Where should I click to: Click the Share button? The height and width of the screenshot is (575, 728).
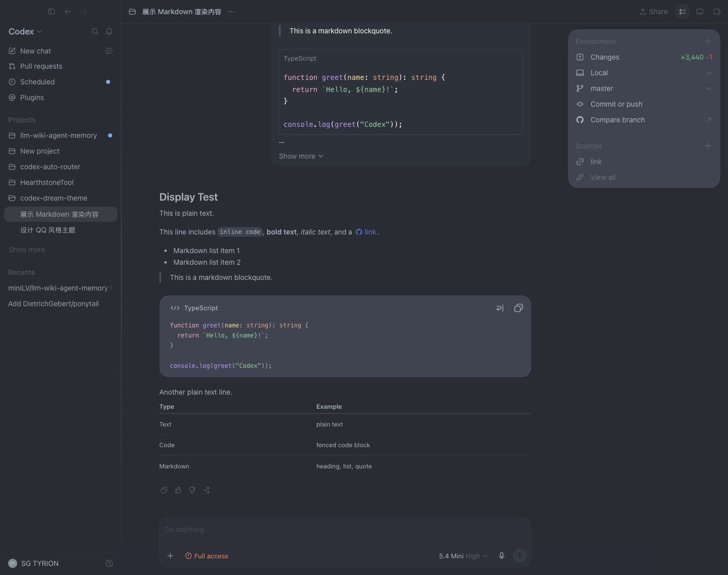click(654, 12)
